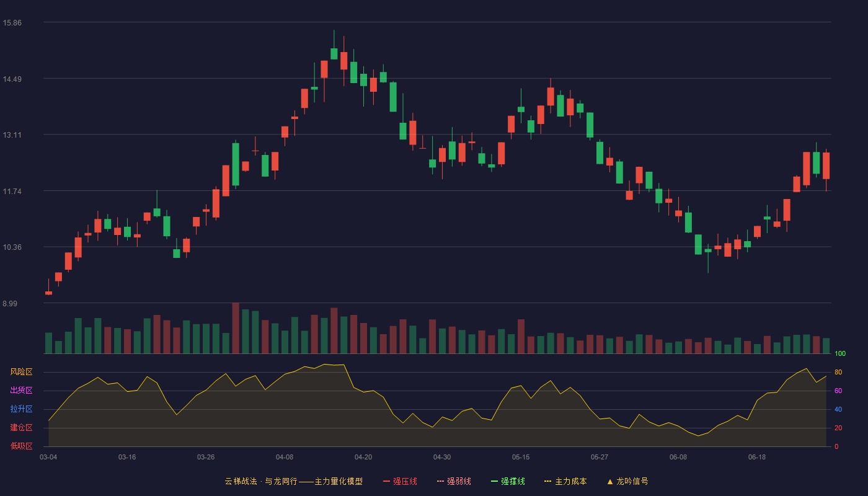
Task: Click the 60 indicator axis value
Action: pyautogui.click(x=838, y=391)
